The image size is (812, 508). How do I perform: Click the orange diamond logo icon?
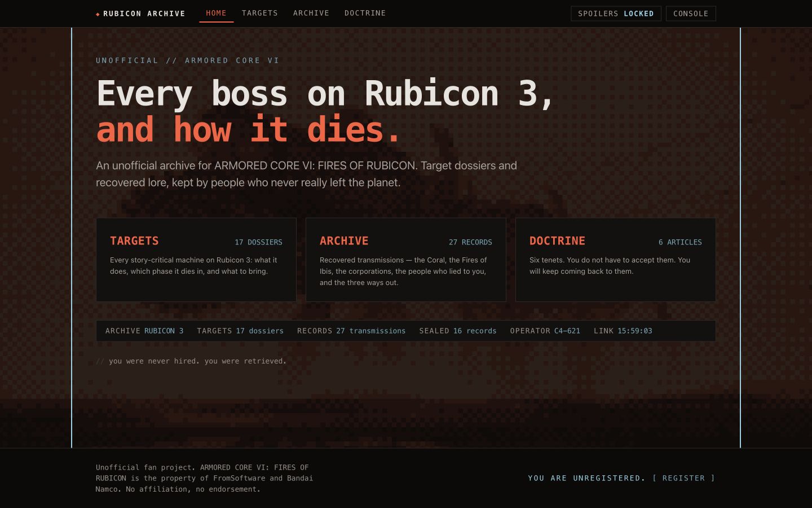(x=98, y=14)
